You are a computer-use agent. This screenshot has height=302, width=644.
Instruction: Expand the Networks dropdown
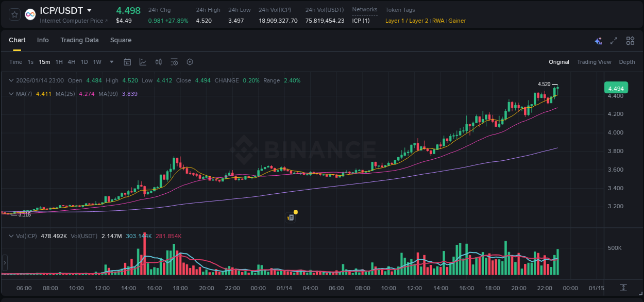pos(364,9)
